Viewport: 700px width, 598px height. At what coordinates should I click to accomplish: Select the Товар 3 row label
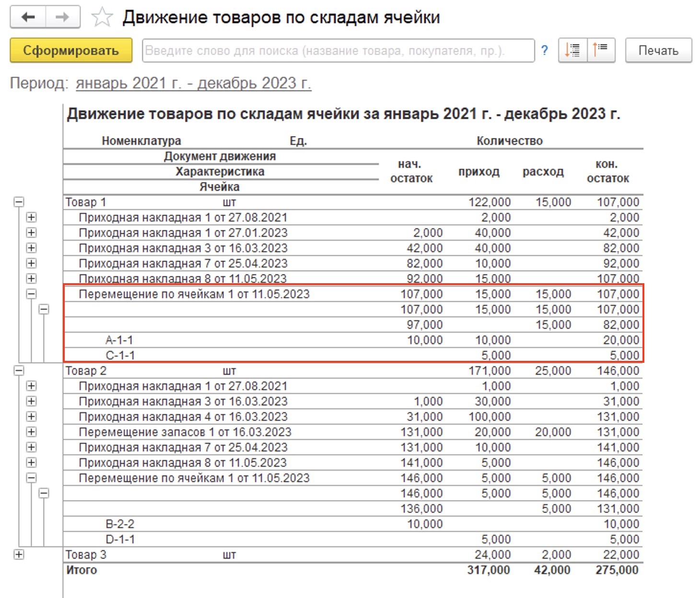[86, 555]
